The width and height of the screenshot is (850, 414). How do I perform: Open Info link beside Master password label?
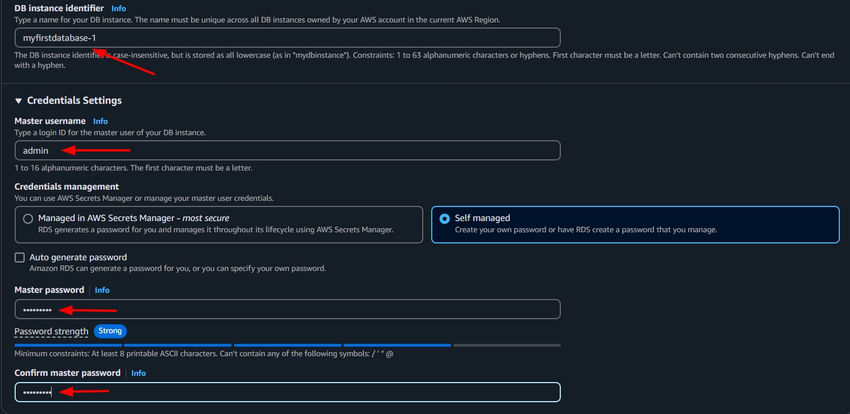[102, 290]
